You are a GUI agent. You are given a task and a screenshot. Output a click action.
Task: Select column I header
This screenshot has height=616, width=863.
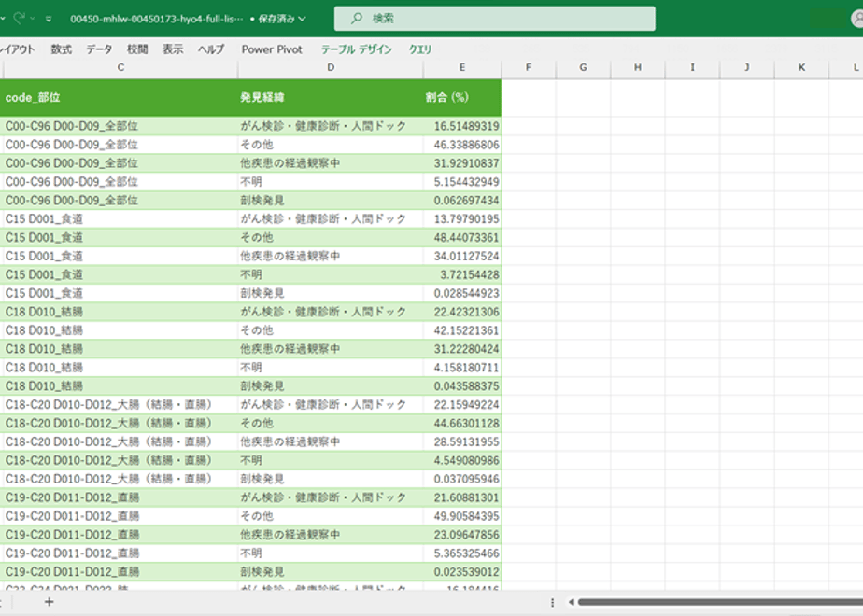pos(692,67)
